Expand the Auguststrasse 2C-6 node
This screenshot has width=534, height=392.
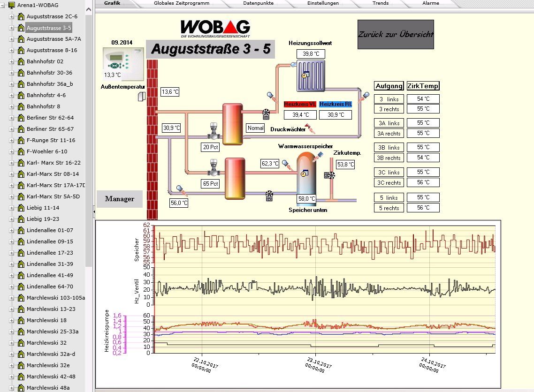click(12, 17)
